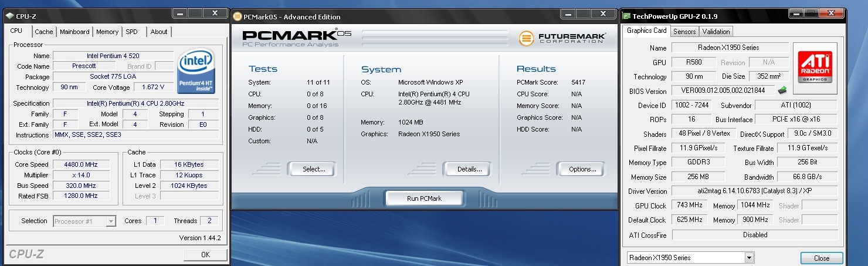The width and height of the screenshot is (868, 266).
Task: Select the CPU tab in CPU-Z
Action: click(x=16, y=31)
